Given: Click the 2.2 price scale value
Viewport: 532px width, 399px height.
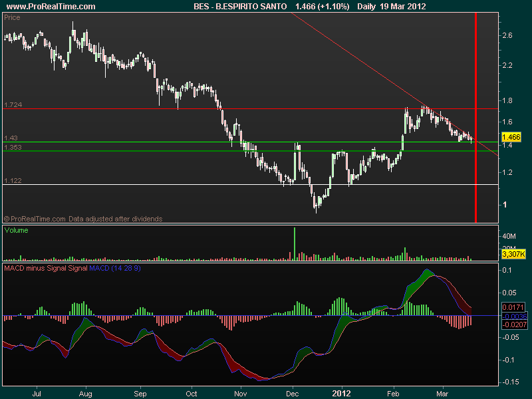Looking at the screenshot, I should [507, 65].
